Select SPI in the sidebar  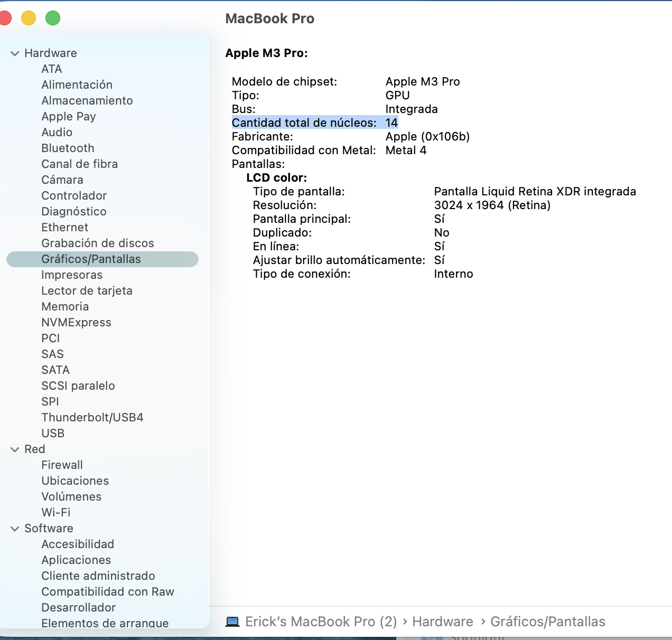[50, 402]
